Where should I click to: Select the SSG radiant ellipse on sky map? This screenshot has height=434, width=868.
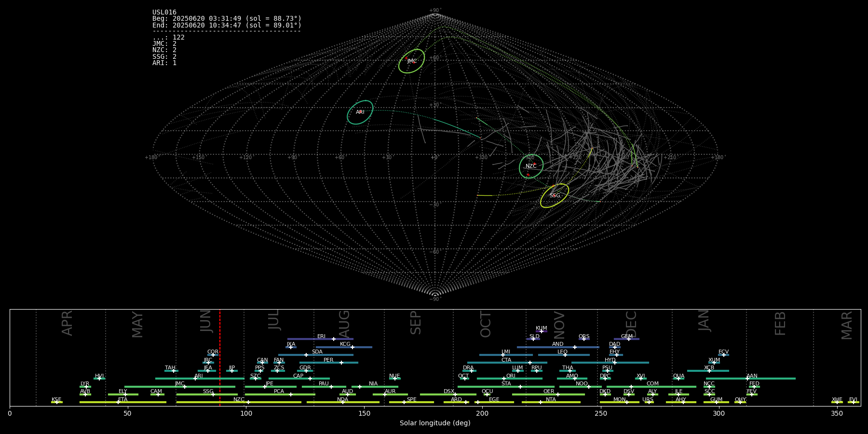(x=555, y=196)
